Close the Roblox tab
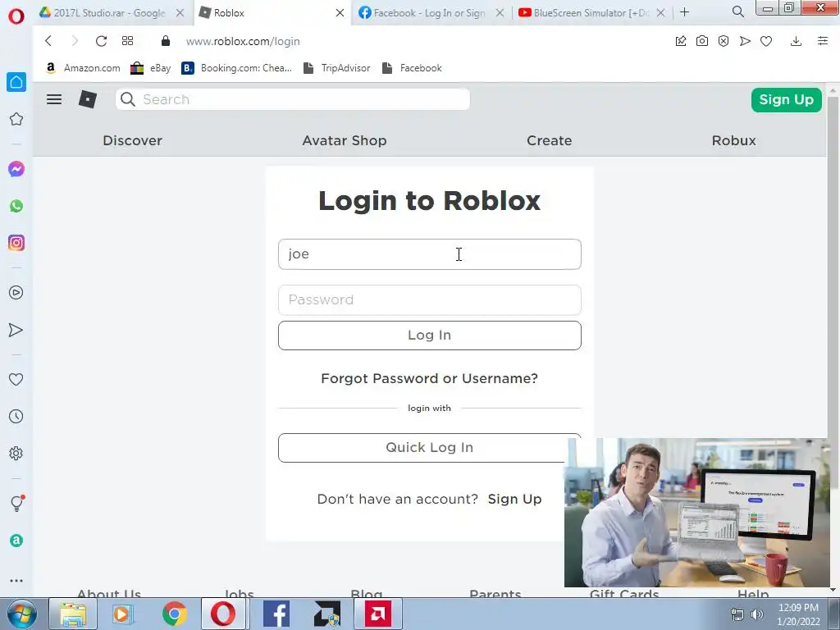This screenshot has height=630, width=840. click(x=340, y=13)
